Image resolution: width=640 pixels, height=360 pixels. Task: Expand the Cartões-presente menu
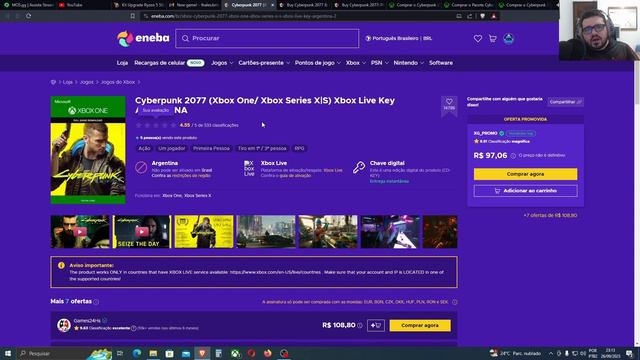coord(264,63)
